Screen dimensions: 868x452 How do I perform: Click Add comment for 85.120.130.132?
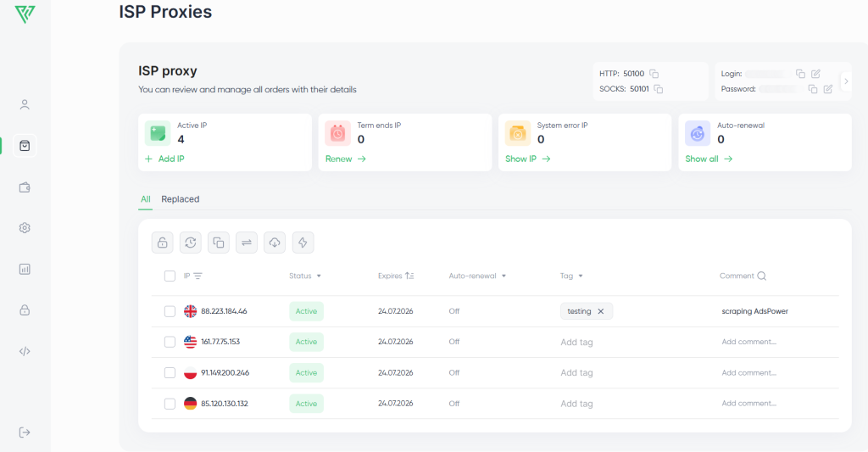pos(749,404)
